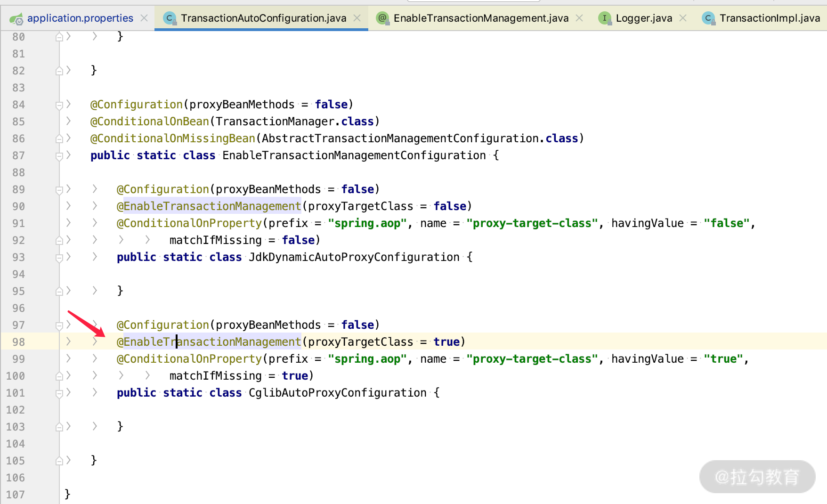Click line number 84 in gutter
Screen dimensions: 827x504
(x=19, y=105)
